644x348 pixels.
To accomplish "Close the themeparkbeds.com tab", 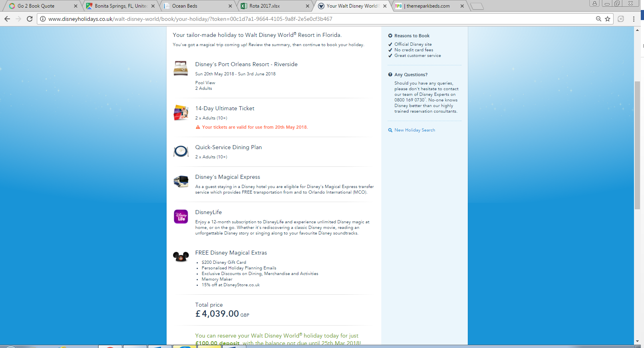I will click(462, 6).
